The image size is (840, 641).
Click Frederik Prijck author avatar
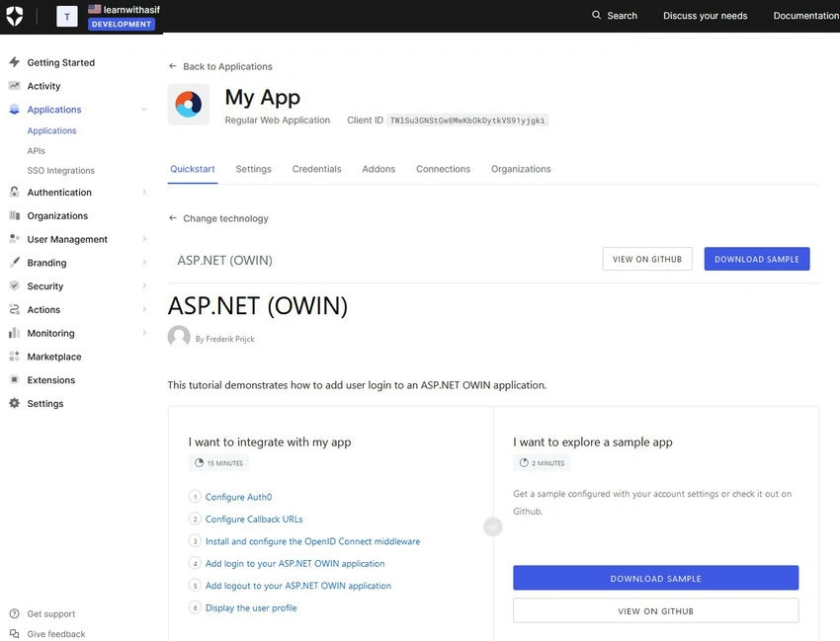[179, 337]
